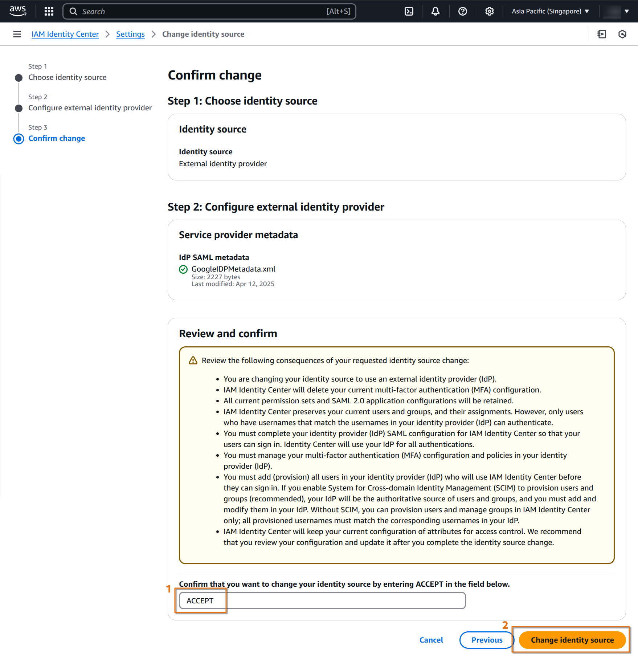The width and height of the screenshot is (638, 672).
Task: Expand the Asia Pacific (Singapore) region dropdown
Action: coord(550,11)
